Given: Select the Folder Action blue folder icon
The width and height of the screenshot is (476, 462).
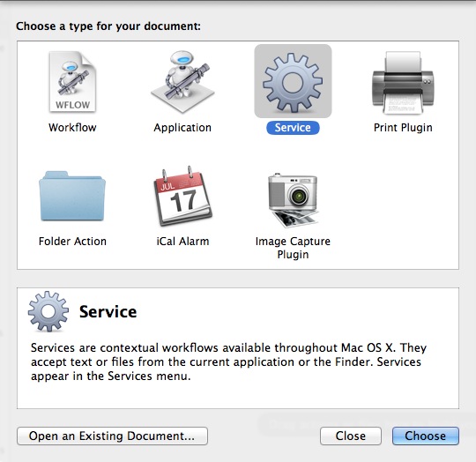Looking at the screenshot, I should click(x=72, y=196).
